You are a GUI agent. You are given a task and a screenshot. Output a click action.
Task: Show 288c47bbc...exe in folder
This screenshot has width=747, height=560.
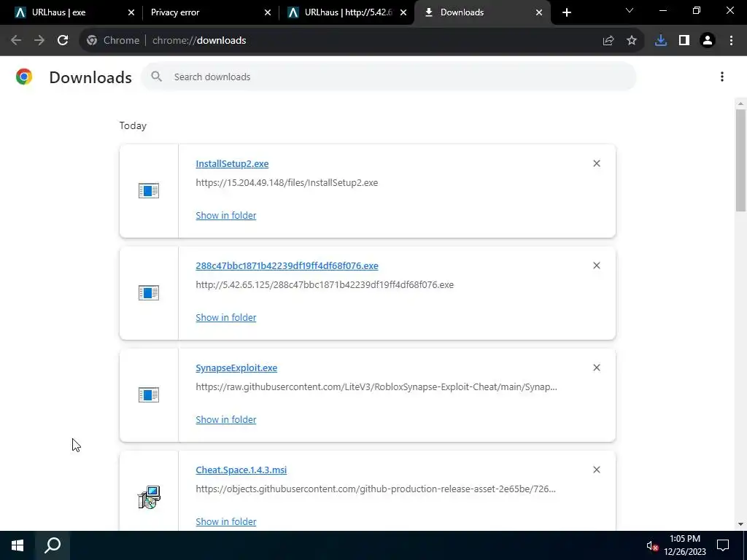[x=226, y=317]
